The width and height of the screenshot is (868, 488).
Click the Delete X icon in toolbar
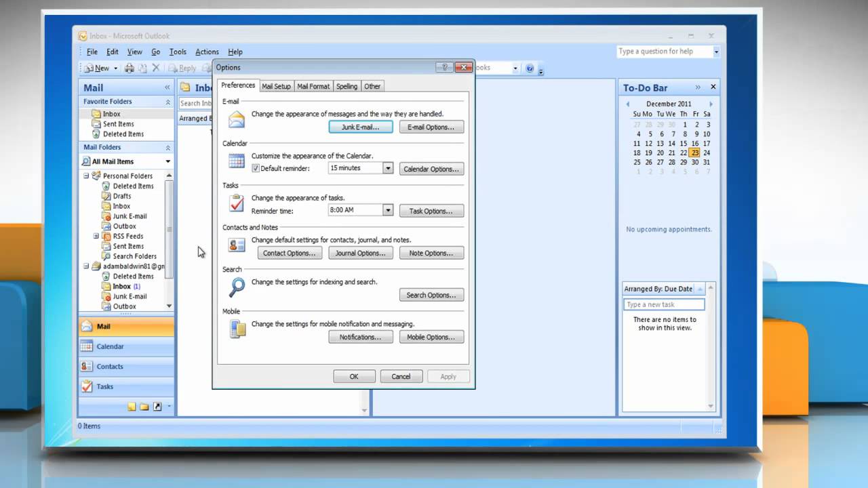click(156, 68)
